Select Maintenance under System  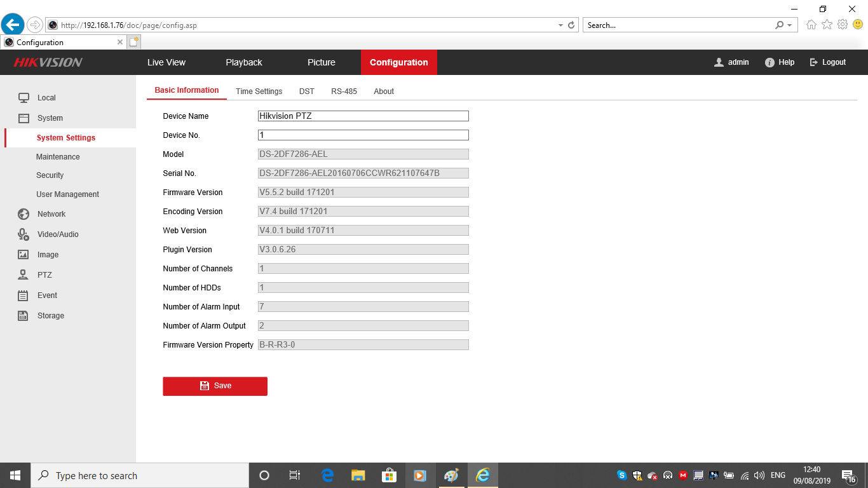click(x=58, y=157)
